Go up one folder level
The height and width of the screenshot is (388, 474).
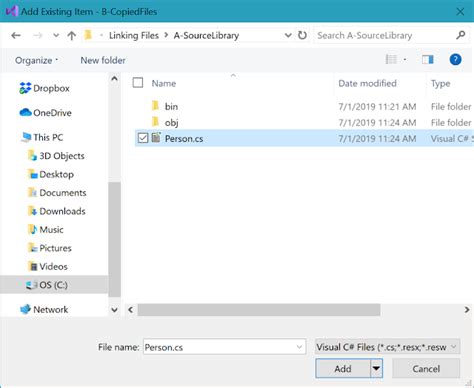71,35
